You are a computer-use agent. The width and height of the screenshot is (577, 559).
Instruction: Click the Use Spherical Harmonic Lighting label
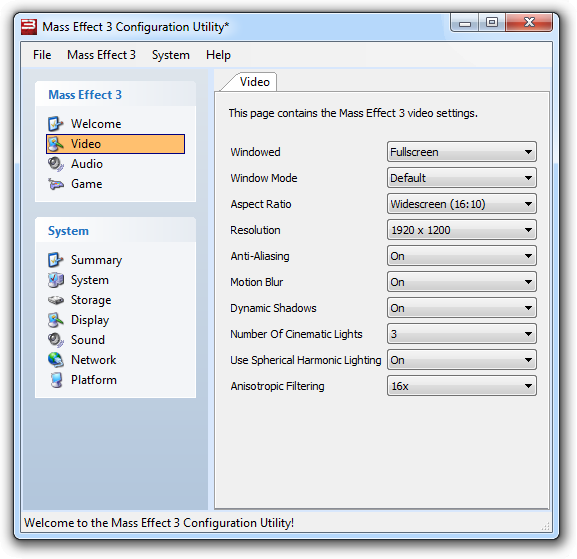click(306, 360)
